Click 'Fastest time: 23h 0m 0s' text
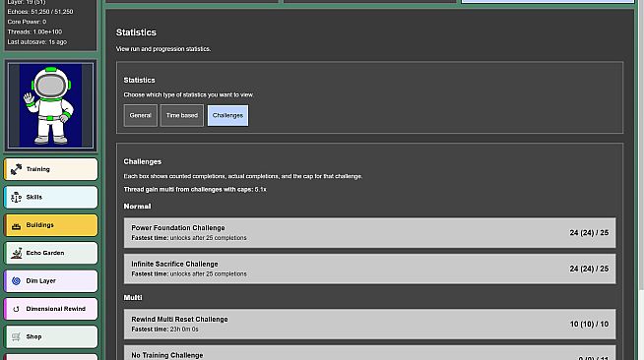Viewport: 644px width, 360px height. click(x=164, y=330)
